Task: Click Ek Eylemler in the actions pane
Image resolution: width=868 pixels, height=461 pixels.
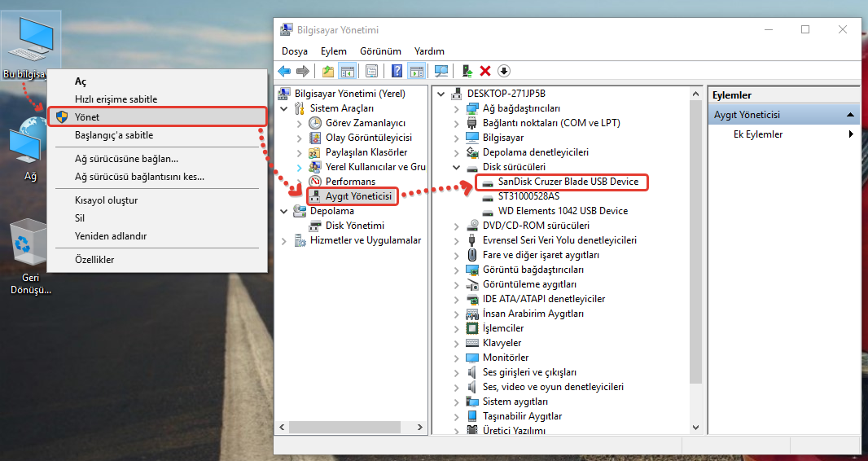Action: (758, 134)
